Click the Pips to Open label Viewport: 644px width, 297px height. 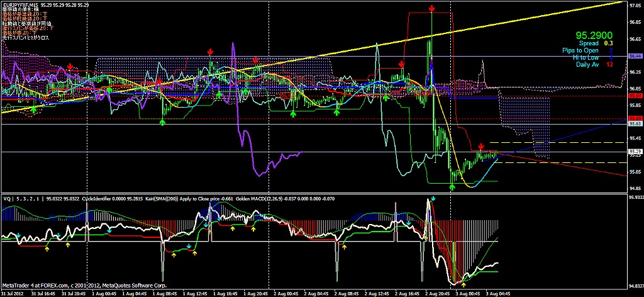click(x=581, y=50)
